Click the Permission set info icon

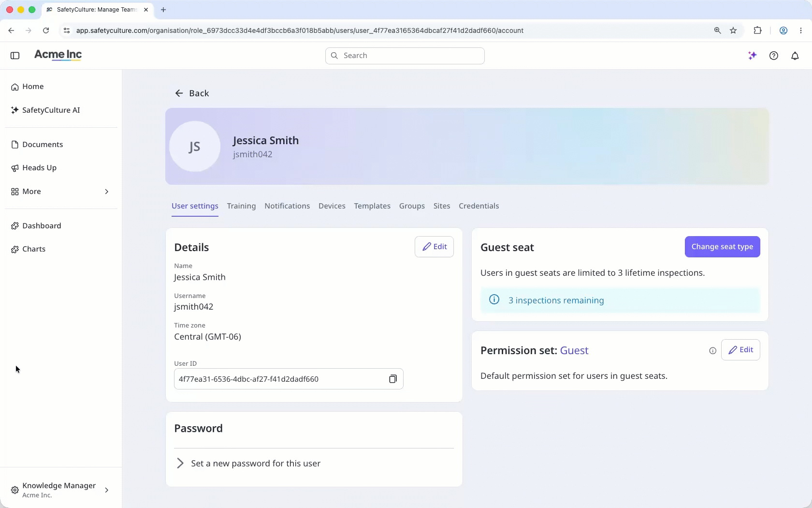[712, 351]
